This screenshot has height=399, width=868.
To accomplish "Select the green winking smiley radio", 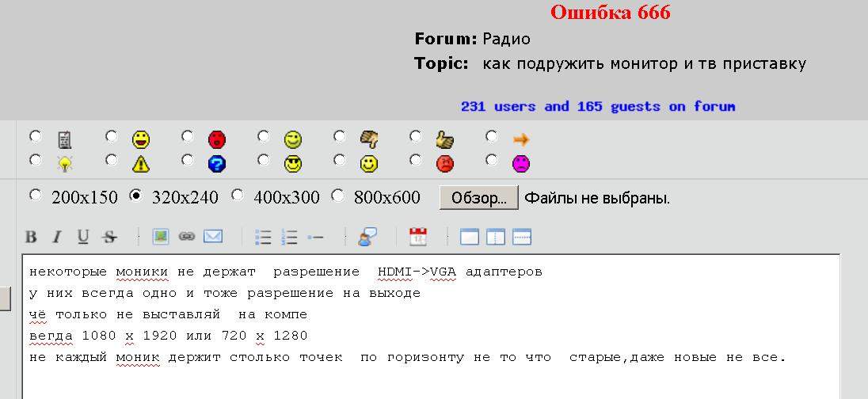I will [264, 135].
